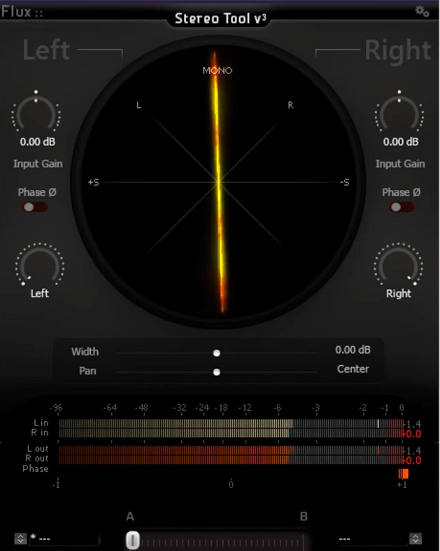This screenshot has height=551, width=440.
Task: Click the Pan label
Action: pos(88,371)
